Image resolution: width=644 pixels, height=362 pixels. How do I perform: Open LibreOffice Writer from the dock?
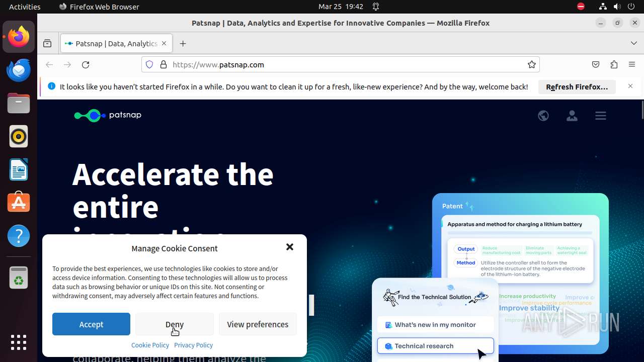[19, 169]
